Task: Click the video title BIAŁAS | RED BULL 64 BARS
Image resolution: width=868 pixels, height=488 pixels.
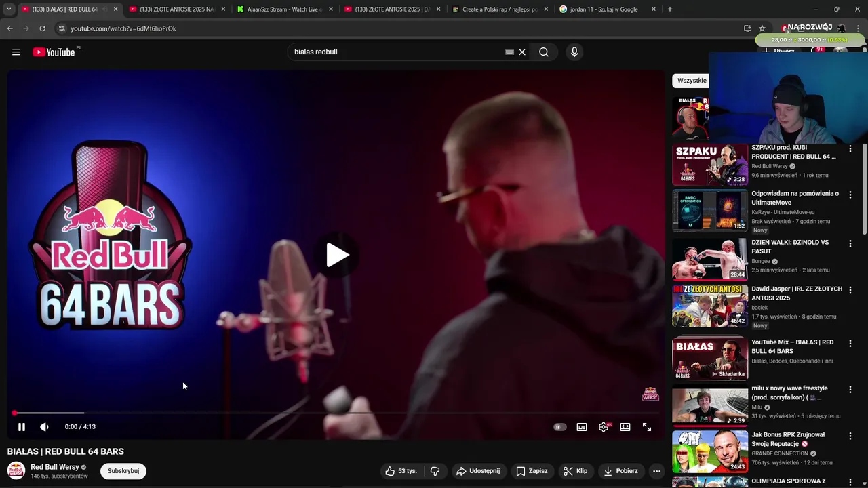Action: coord(66,451)
